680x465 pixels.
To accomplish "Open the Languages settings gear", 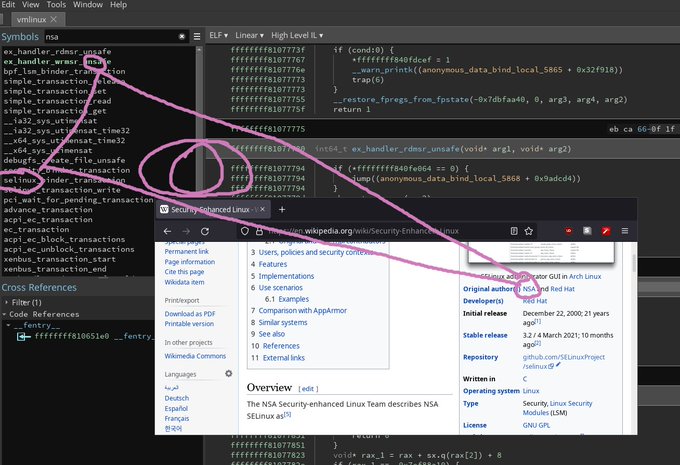I will pos(229,373).
